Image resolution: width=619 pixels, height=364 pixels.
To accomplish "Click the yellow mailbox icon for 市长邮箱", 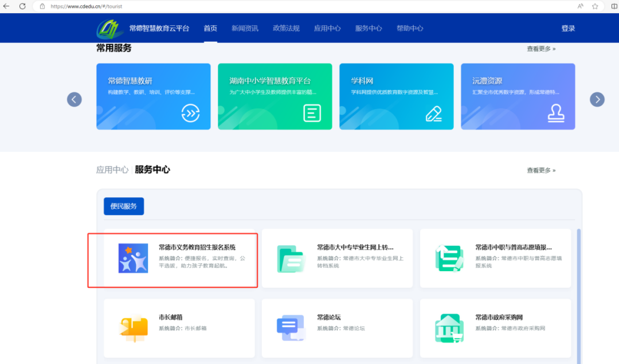I will [x=134, y=328].
